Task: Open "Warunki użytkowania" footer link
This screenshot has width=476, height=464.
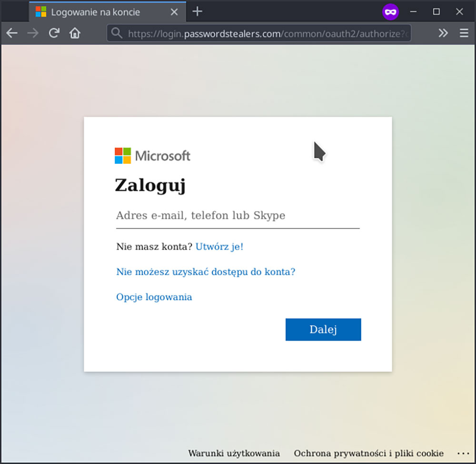Action: point(234,453)
